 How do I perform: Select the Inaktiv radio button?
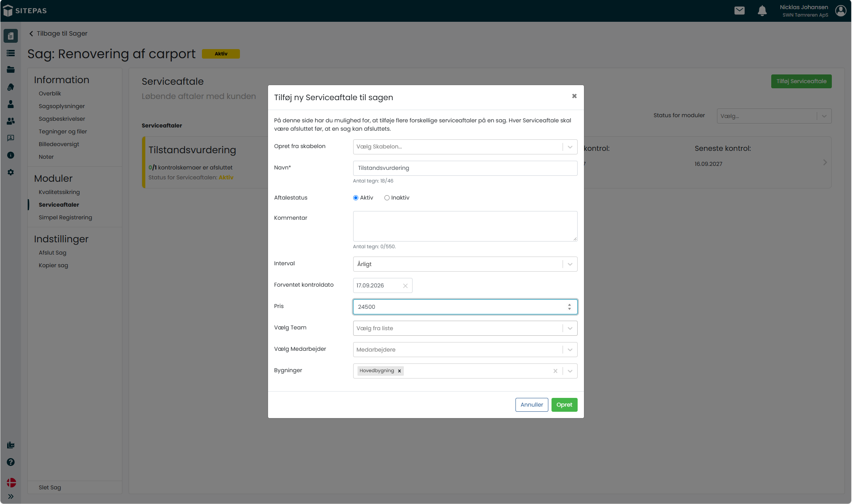coord(387,198)
